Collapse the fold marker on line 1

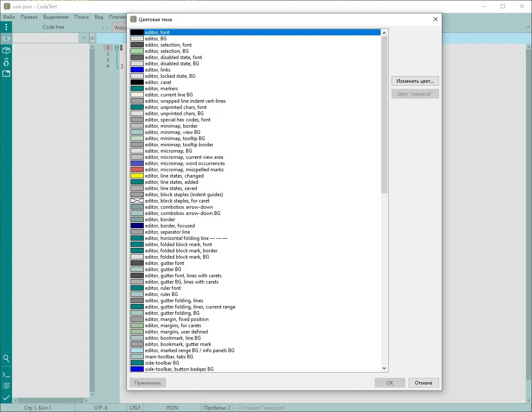[117, 47]
